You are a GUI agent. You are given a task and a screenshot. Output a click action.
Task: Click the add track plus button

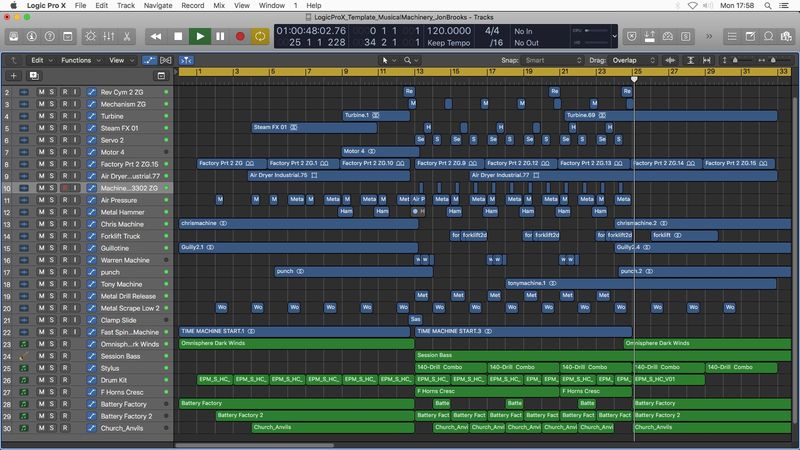tap(14, 76)
